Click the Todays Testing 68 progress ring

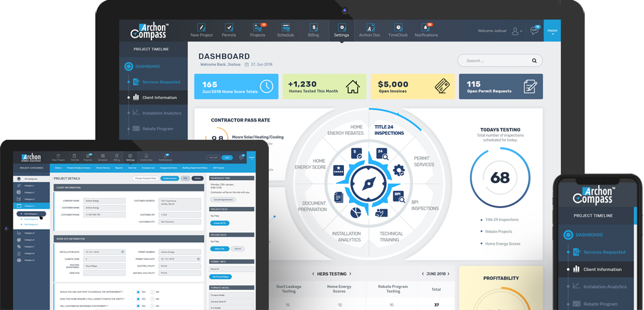click(x=500, y=178)
